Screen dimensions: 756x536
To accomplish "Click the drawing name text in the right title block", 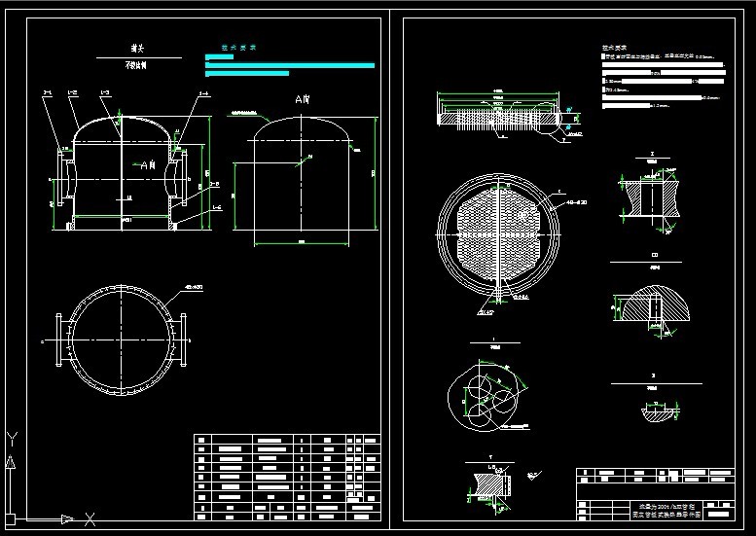I will coord(666,511).
